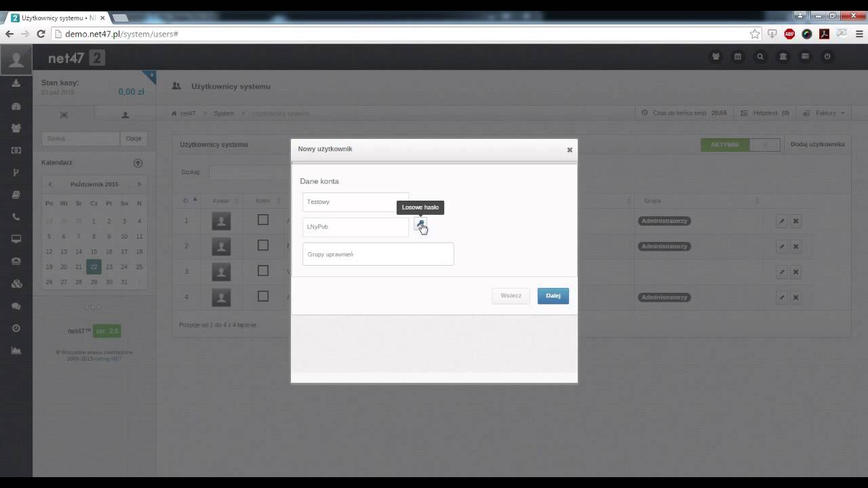Image resolution: width=868 pixels, height=488 pixels.
Task: Click the Dalej button
Action: 553,296
